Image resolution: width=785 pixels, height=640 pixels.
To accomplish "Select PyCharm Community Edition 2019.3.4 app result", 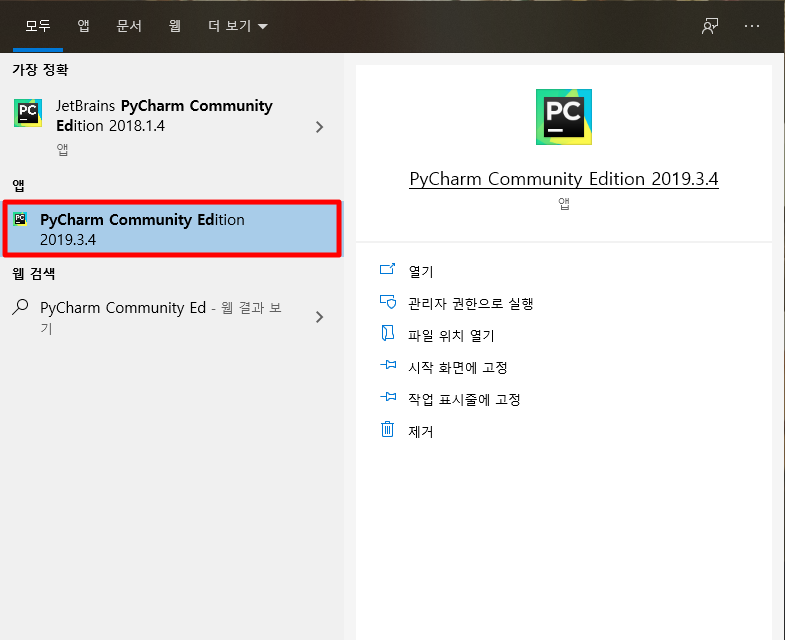I will tap(172, 229).
